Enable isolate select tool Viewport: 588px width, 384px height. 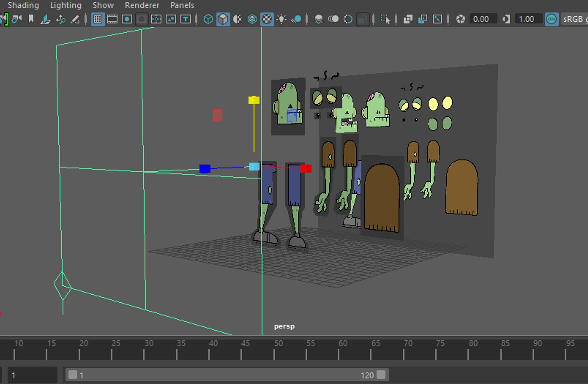385,19
